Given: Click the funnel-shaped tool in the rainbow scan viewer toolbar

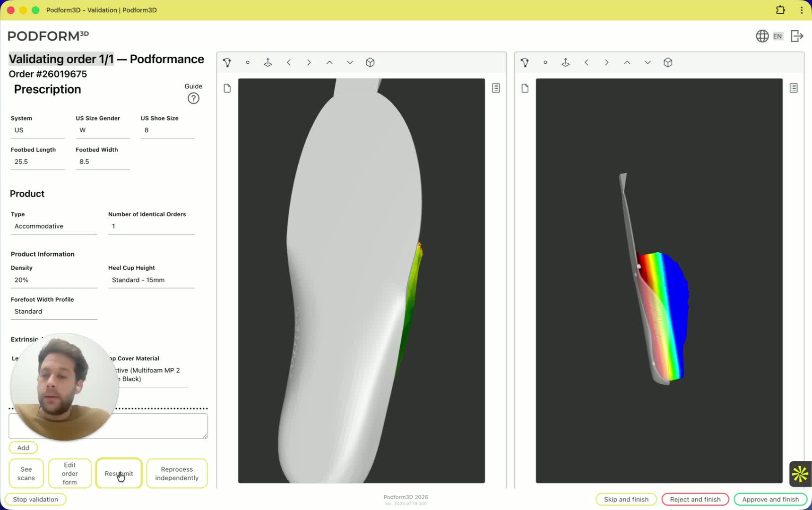Looking at the screenshot, I should click(525, 62).
